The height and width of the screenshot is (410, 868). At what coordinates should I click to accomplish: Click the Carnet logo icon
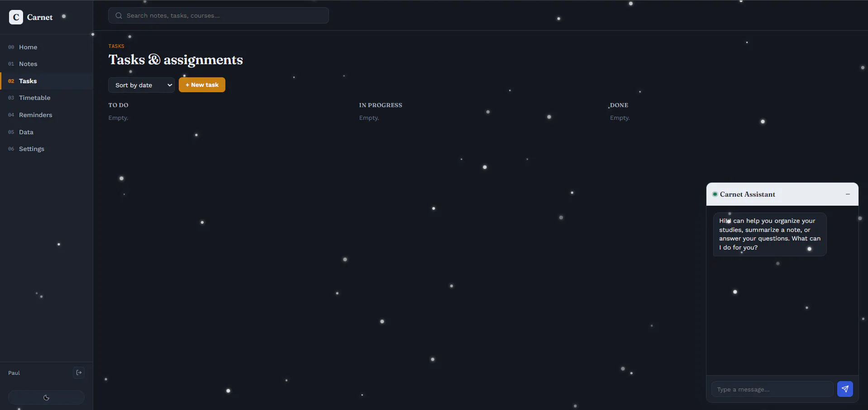tap(16, 17)
